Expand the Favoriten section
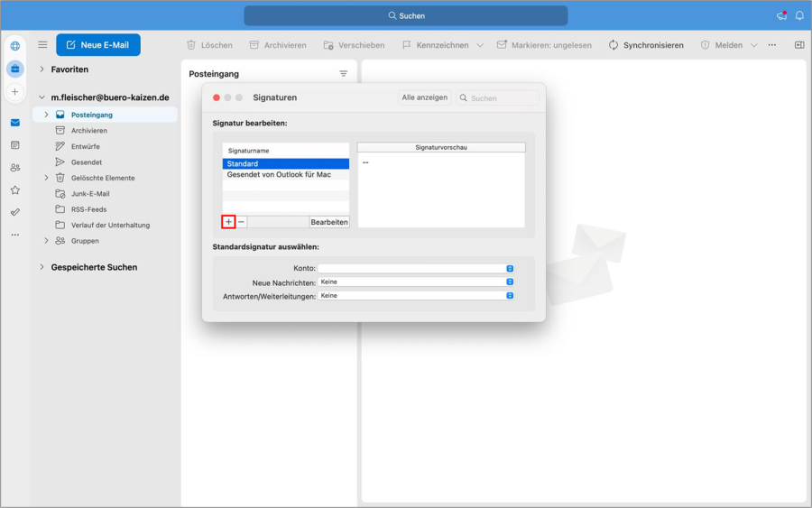 (42, 69)
